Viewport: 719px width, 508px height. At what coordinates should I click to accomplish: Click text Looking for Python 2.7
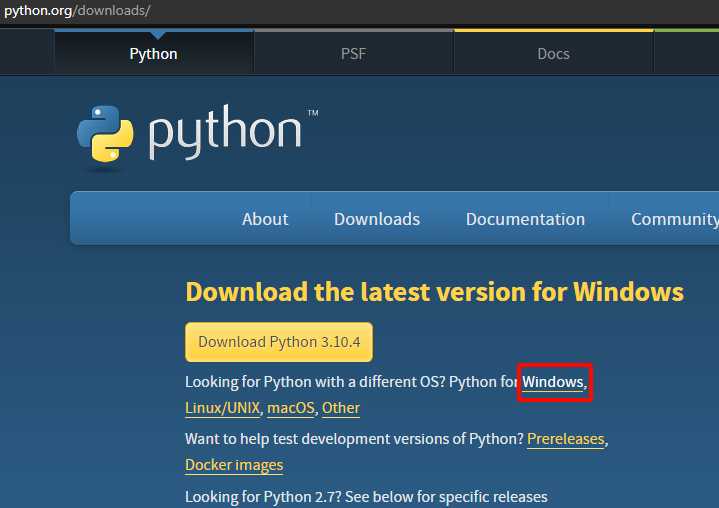pyautogui.click(x=263, y=497)
